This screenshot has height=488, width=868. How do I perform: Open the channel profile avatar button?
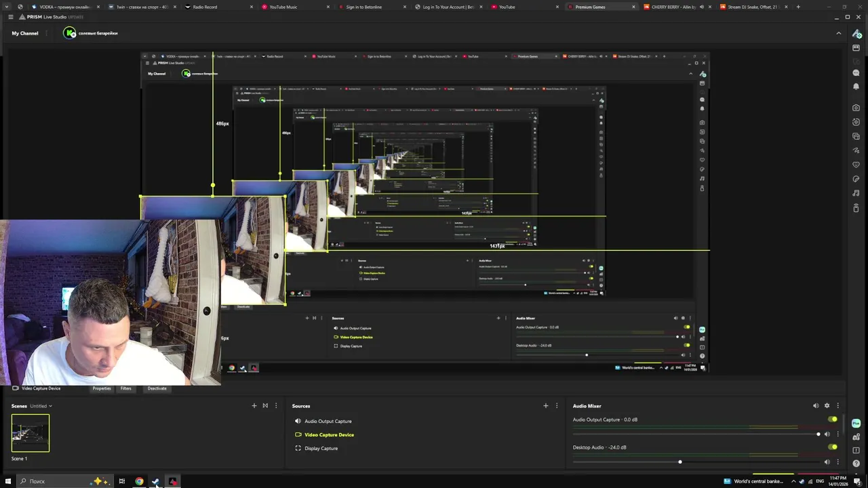[x=70, y=33]
